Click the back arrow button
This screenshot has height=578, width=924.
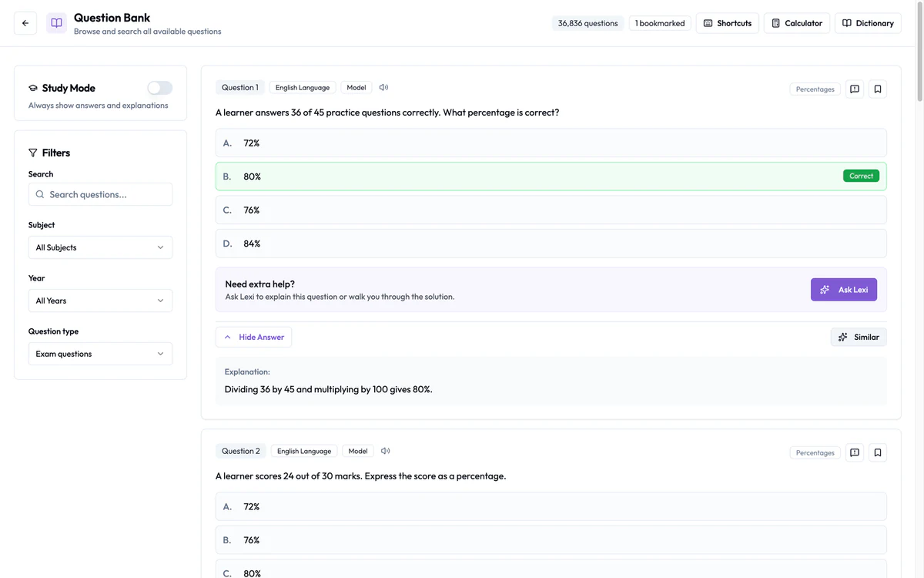[x=25, y=23]
